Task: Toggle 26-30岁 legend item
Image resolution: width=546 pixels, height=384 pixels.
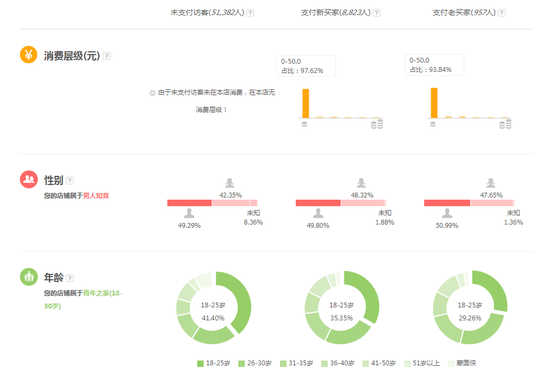Action: [x=255, y=363]
